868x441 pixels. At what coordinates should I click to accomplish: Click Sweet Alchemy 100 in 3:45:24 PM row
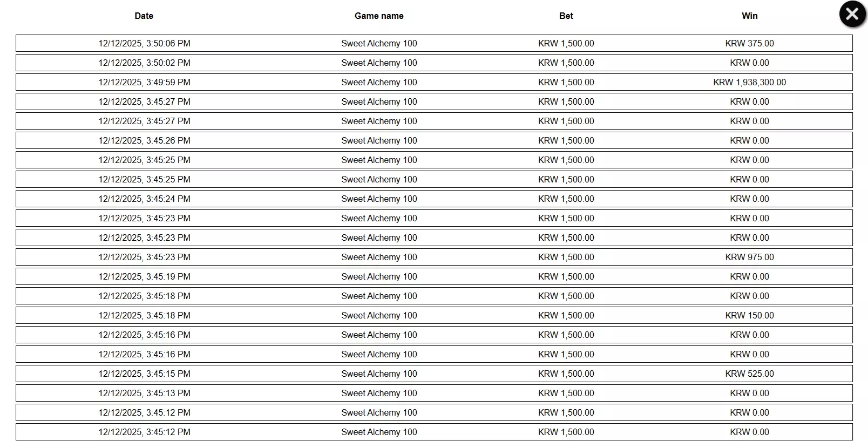click(379, 199)
